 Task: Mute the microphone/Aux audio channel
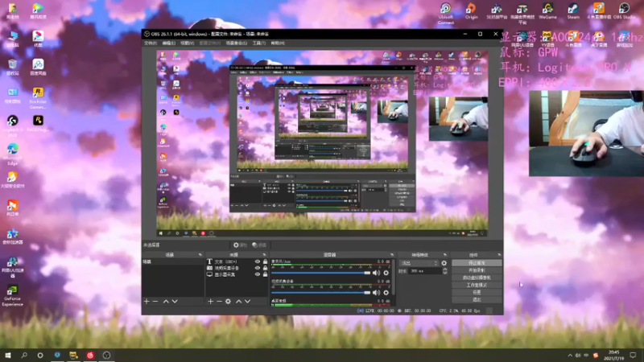point(376,273)
